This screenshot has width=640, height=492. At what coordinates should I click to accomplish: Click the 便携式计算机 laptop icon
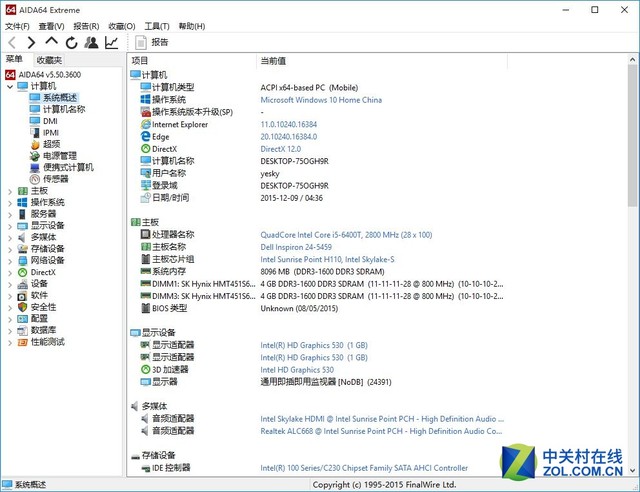tap(35, 167)
